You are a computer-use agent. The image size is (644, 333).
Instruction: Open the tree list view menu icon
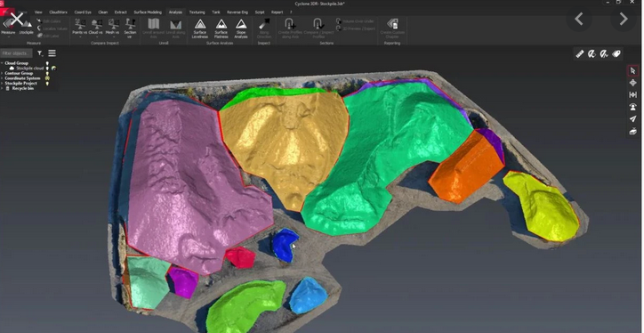52,53
